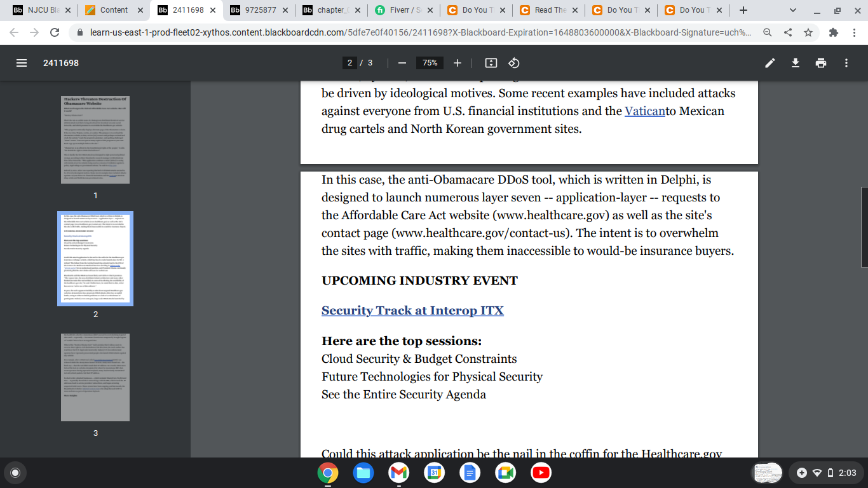The height and width of the screenshot is (488, 868).
Task: Launch Chrome from the shelf
Action: (327, 473)
